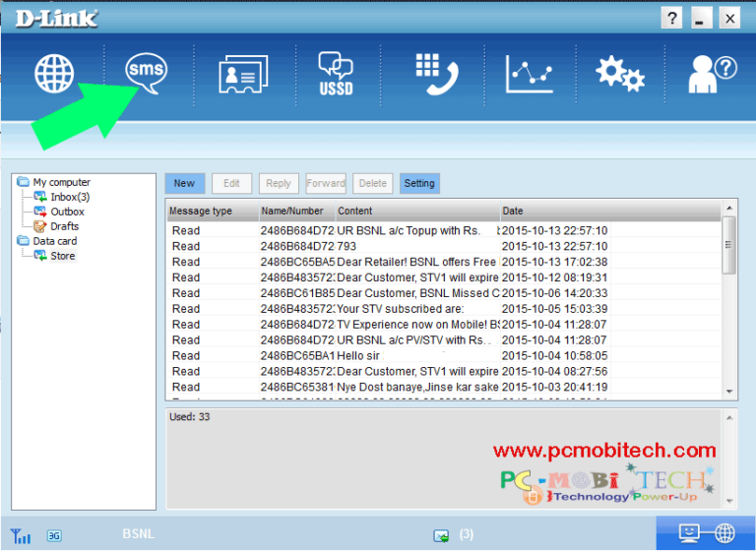The width and height of the screenshot is (756, 551).
Task: Open the Settings gears icon
Action: coord(620,74)
